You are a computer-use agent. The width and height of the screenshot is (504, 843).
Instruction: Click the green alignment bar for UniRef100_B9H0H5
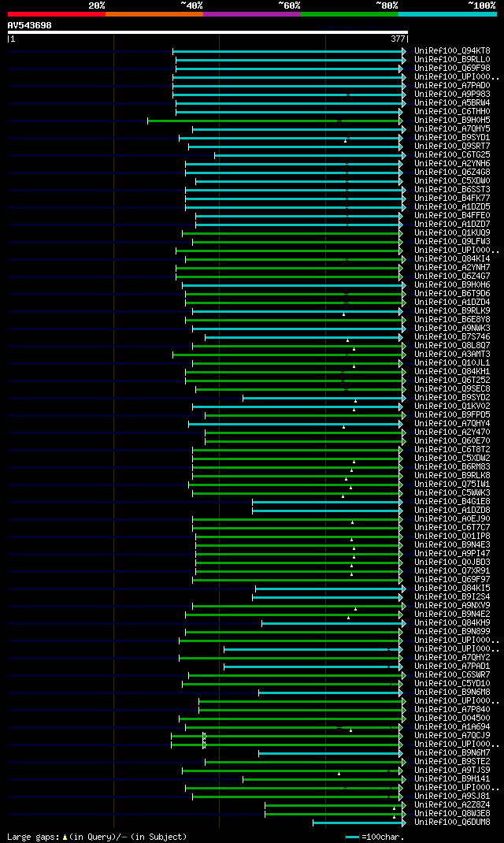click(x=274, y=121)
